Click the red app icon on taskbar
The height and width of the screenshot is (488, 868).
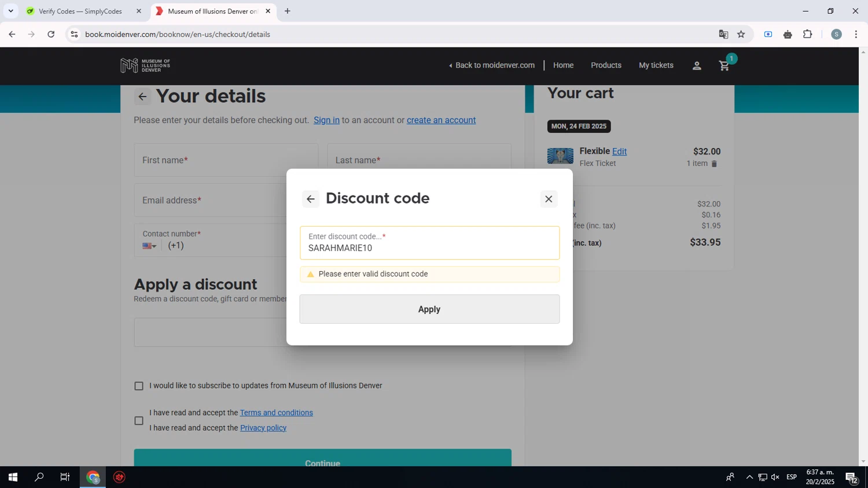[x=119, y=477]
